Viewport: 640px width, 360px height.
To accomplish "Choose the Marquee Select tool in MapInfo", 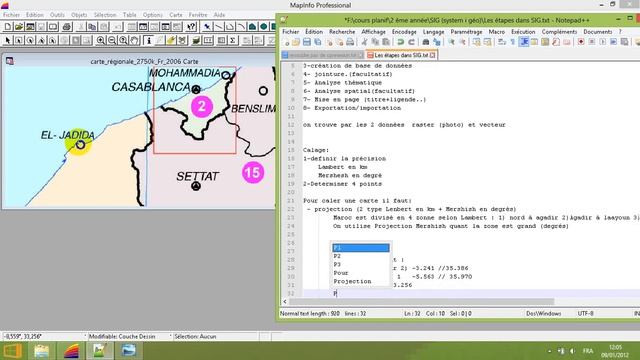I will [x=19, y=40].
